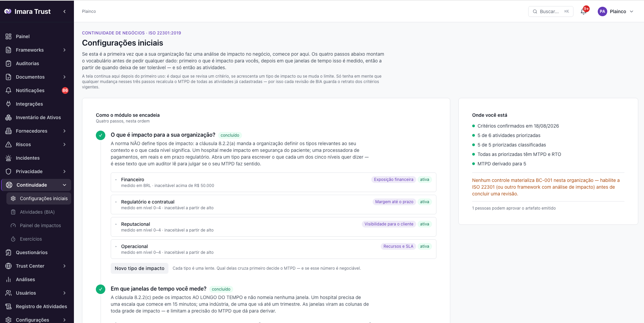This screenshot has width=644, height=323.
Task: Click the Recursos e SLA tag
Action: pyautogui.click(x=398, y=246)
